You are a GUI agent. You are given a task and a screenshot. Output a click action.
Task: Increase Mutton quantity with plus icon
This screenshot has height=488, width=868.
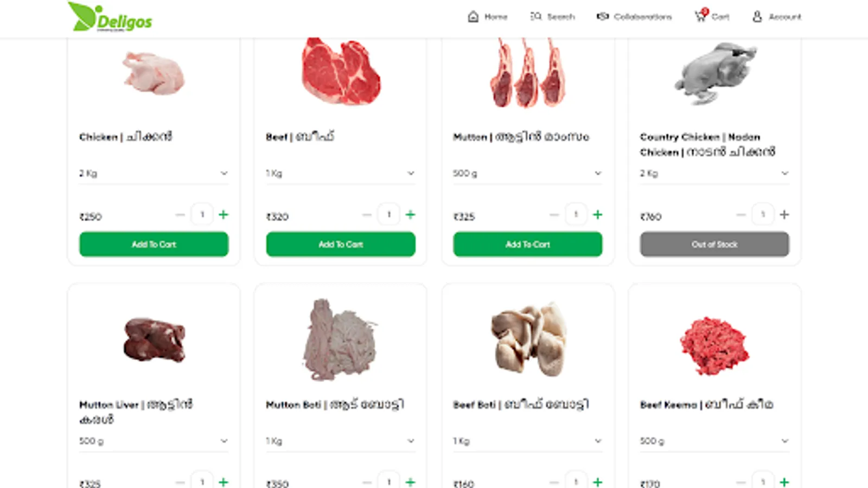(x=597, y=215)
